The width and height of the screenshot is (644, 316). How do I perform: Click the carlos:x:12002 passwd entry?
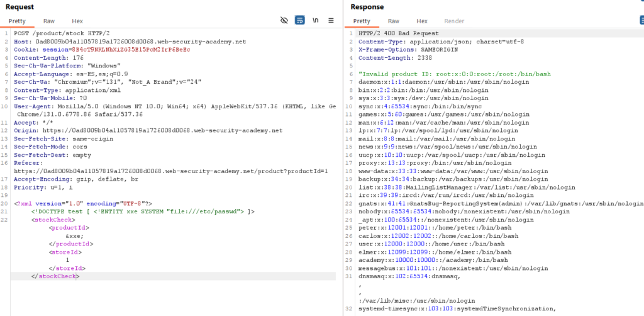pos(438,236)
